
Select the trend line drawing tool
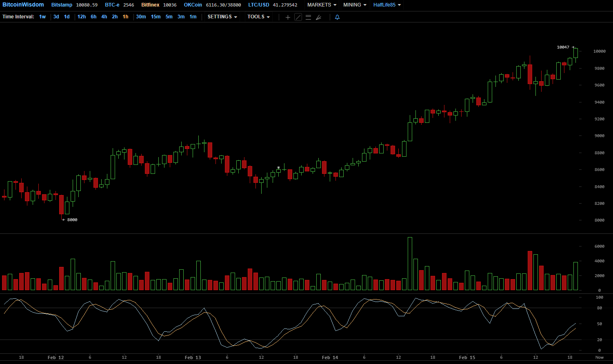(x=298, y=17)
